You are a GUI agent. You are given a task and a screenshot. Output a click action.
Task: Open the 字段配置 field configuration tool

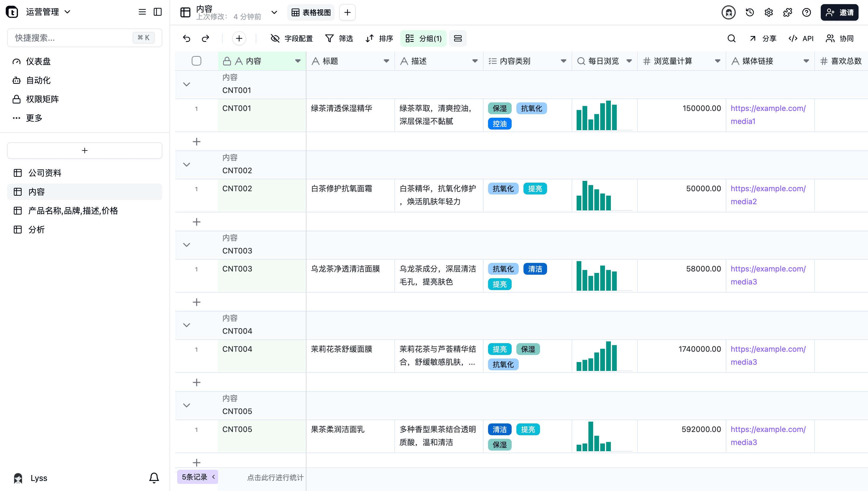[x=292, y=38]
